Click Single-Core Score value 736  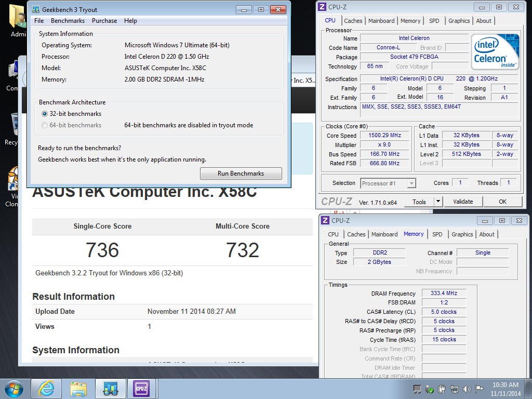coord(102,250)
